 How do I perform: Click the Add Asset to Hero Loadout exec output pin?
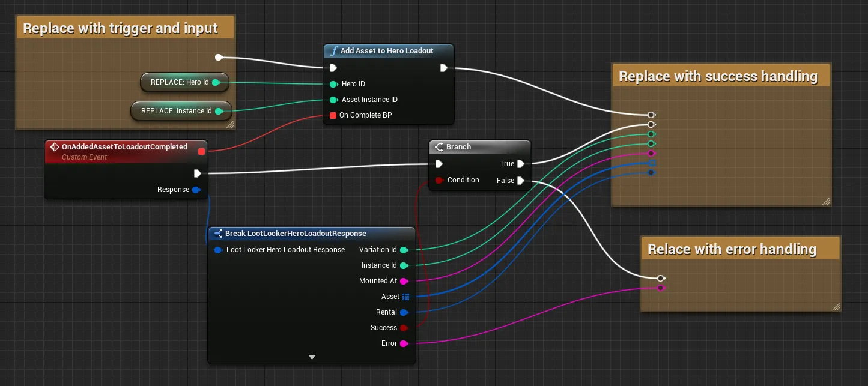coord(443,68)
